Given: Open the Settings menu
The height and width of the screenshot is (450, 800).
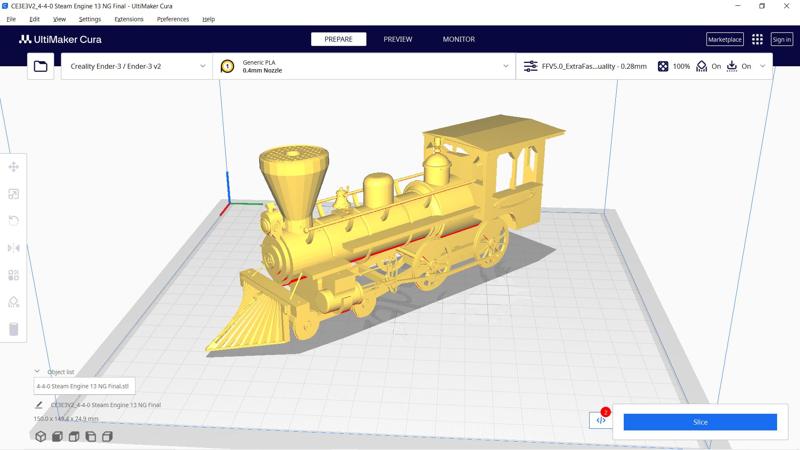Looking at the screenshot, I should [90, 19].
